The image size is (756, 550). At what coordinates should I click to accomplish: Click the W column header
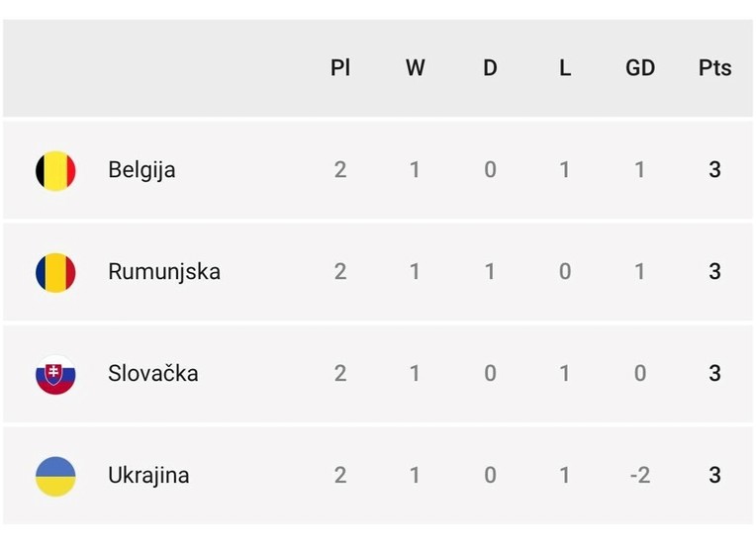click(x=415, y=68)
